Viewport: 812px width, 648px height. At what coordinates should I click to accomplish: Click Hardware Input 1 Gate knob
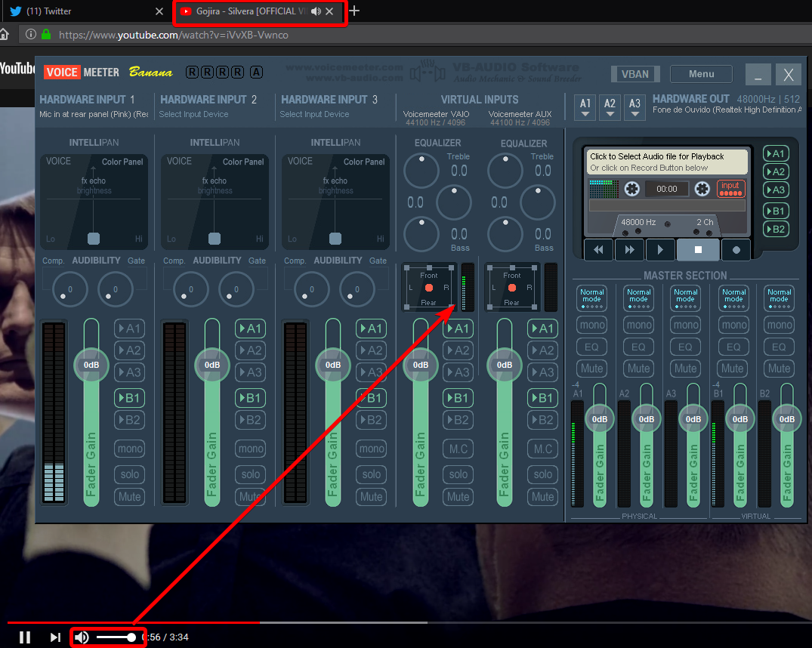[116, 289]
